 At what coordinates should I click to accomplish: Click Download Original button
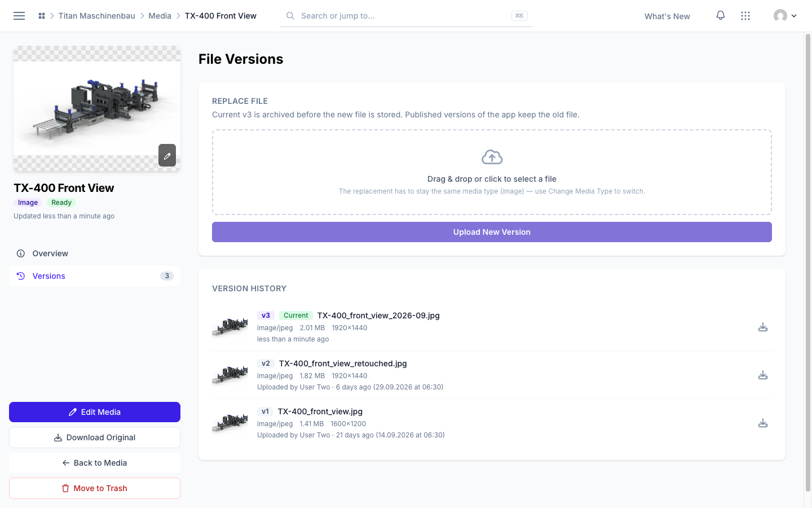pos(95,437)
